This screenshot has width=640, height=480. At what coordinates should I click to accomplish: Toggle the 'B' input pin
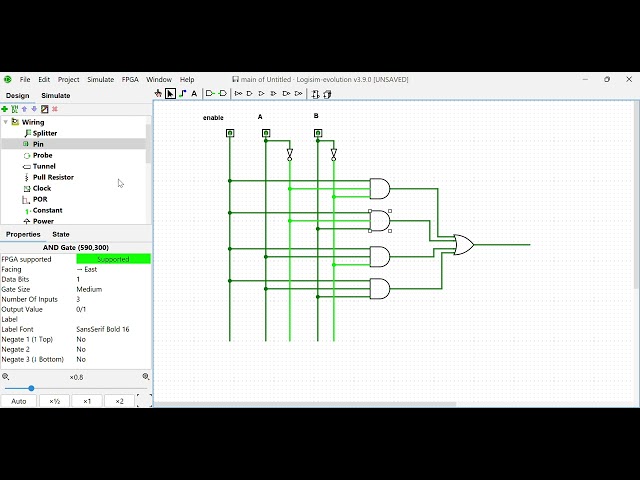coord(318,133)
